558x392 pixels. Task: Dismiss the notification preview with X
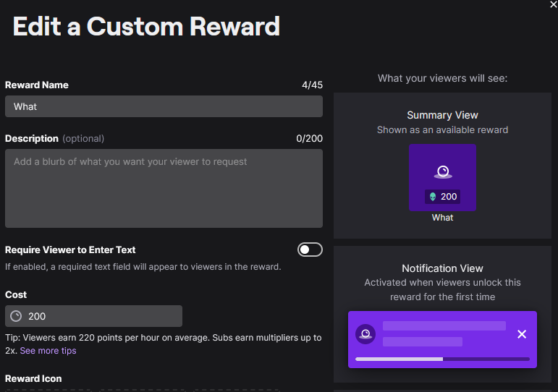522,334
